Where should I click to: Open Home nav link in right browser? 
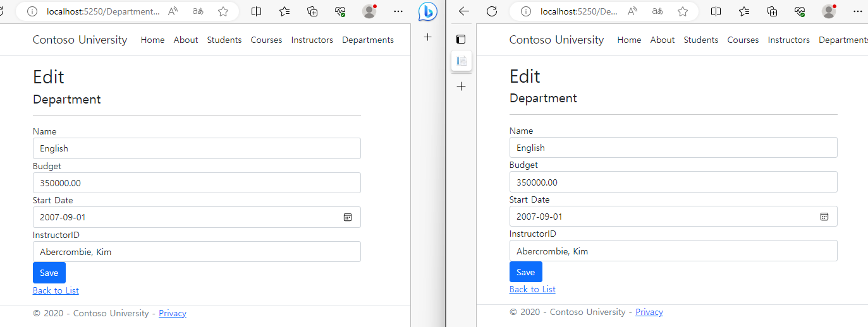pyautogui.click(x=629, y=40)
